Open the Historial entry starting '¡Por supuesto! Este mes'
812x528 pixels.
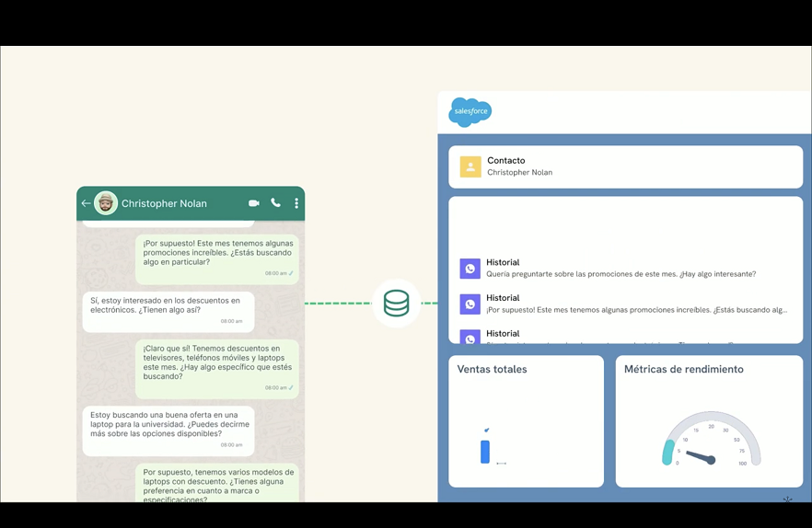coord(637,310)
